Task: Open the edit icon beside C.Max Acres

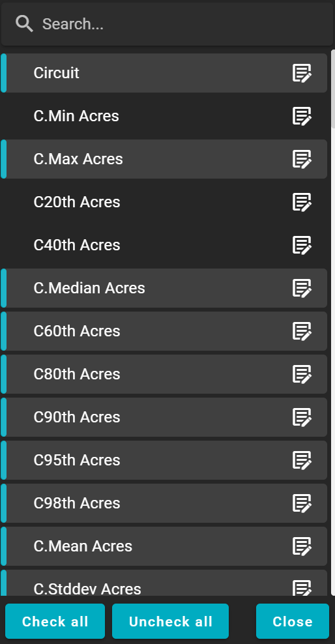Action: [x=302, y=159]
